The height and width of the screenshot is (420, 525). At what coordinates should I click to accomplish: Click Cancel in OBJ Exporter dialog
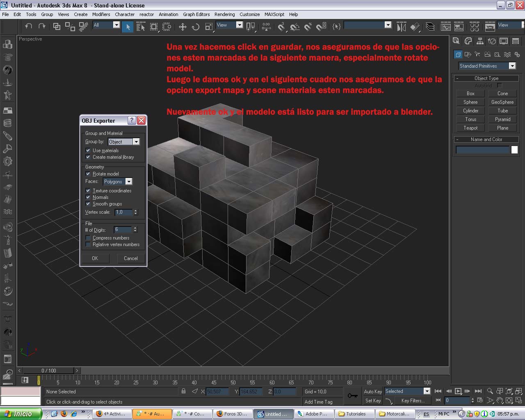[x=130, y=258]
